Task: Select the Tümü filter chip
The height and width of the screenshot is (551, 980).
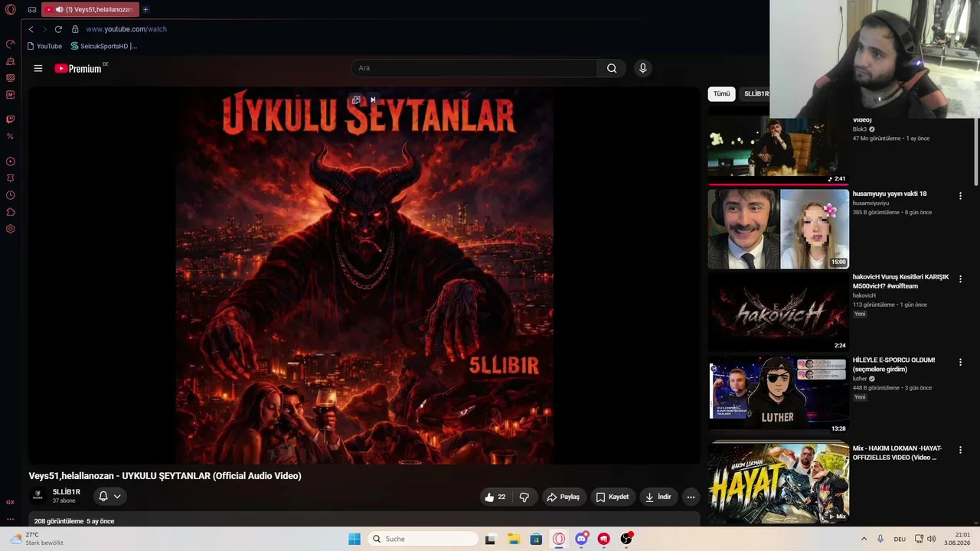Action: (x=722, y=93)
